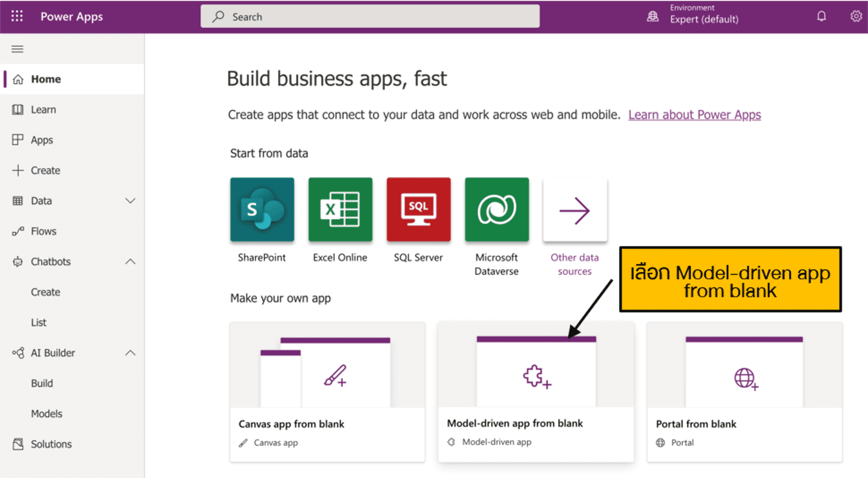868x478 pixels.
Task: Go to the Home navigation item
Action: 46,79
